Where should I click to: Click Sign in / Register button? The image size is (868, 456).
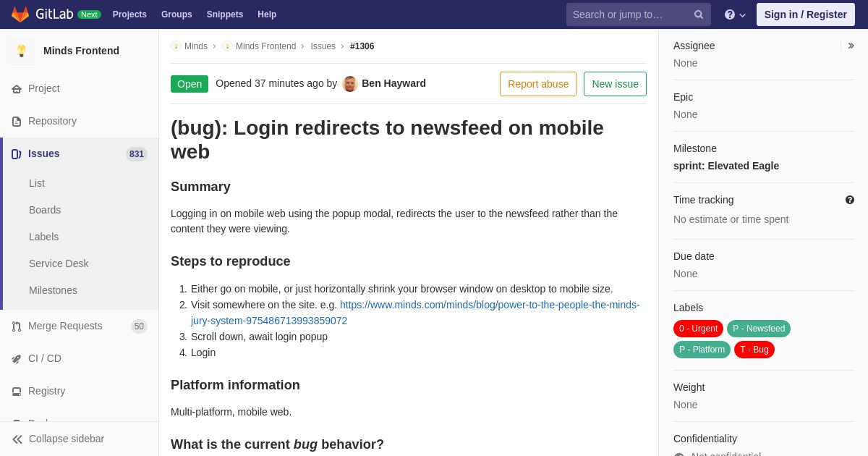coord(806,14)
